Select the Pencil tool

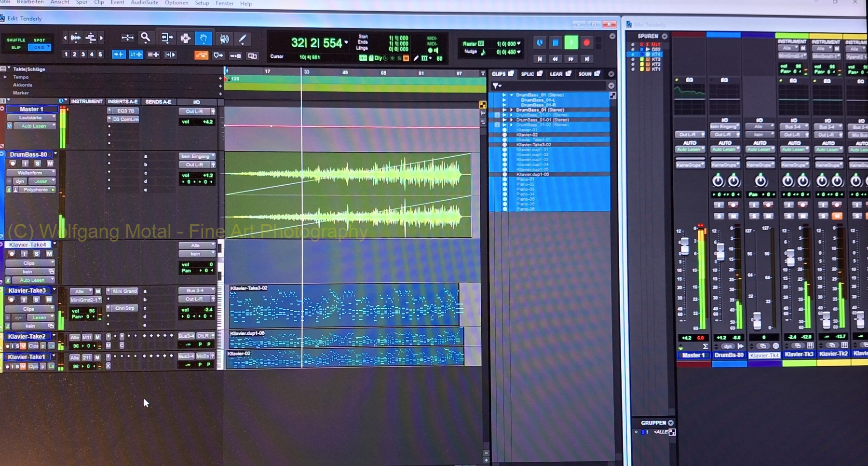243,38
